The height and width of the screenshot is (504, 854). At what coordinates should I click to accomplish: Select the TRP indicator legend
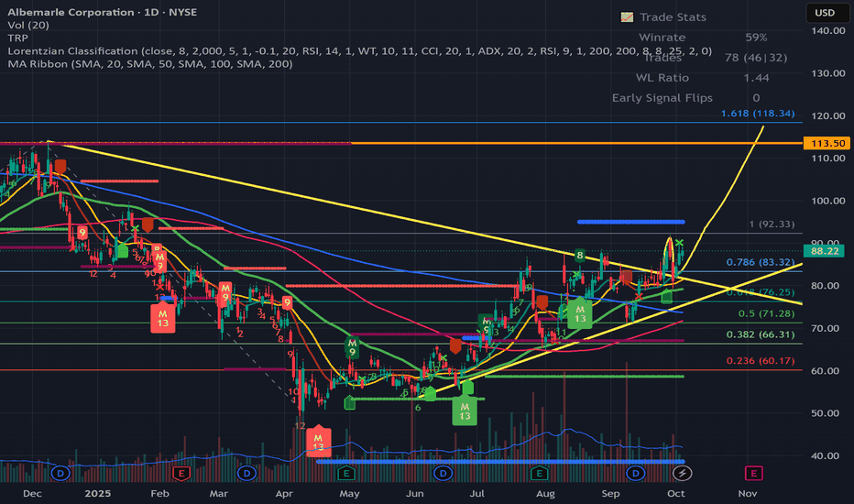[x=18, y=38]
